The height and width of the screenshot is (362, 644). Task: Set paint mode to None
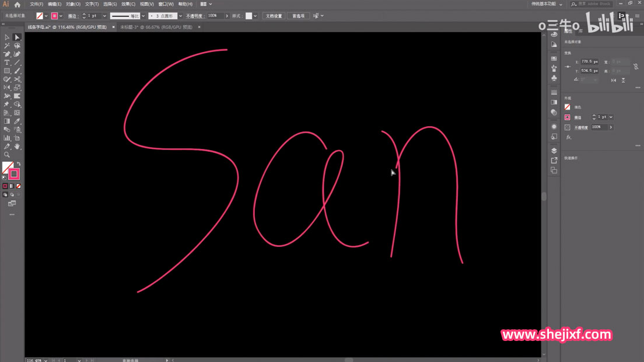[x=18, y=186]
